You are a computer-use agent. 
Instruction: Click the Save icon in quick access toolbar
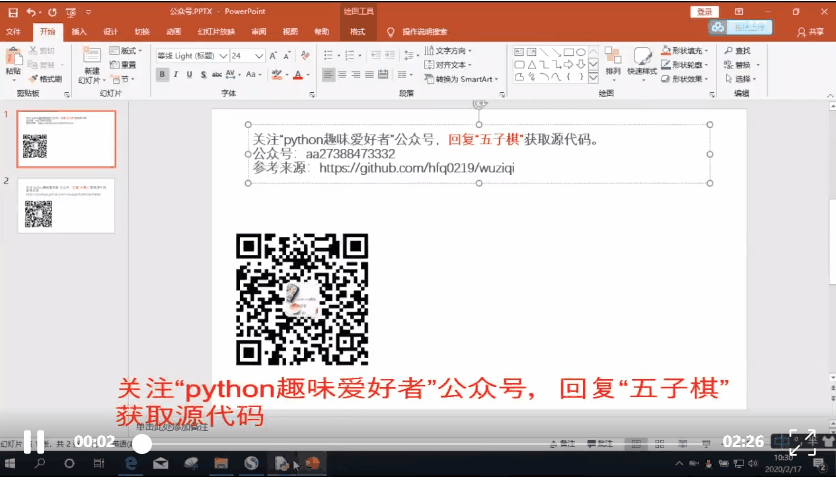click(x=13, y=12)
